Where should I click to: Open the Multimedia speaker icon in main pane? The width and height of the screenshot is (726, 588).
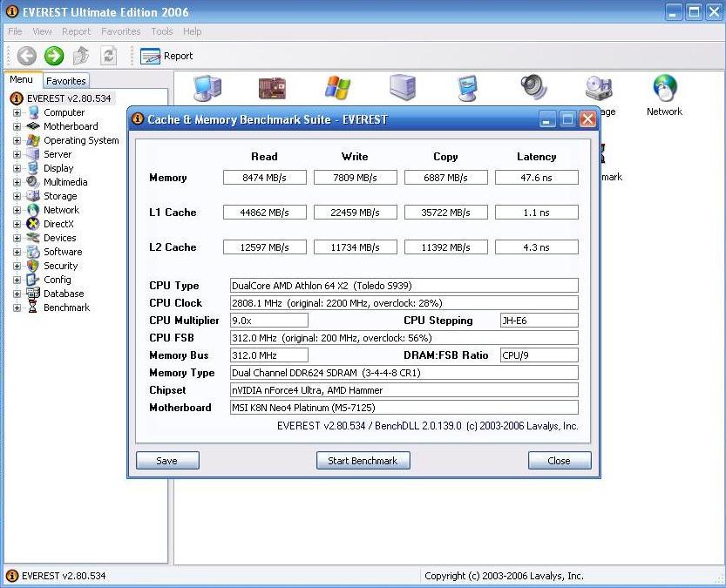(x=533, y=87)
